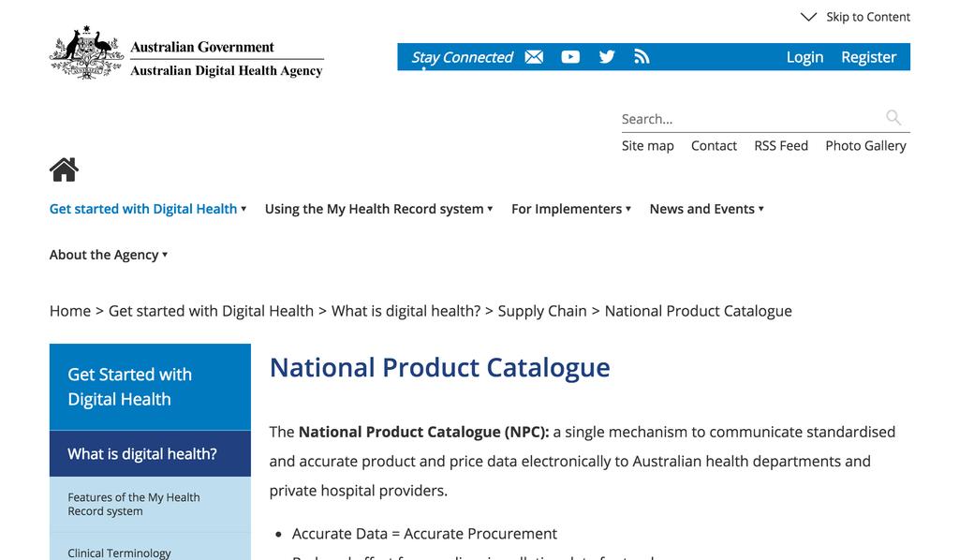Open the RSS Feed text link
This screenshot has width=959, height=560.
781,145
